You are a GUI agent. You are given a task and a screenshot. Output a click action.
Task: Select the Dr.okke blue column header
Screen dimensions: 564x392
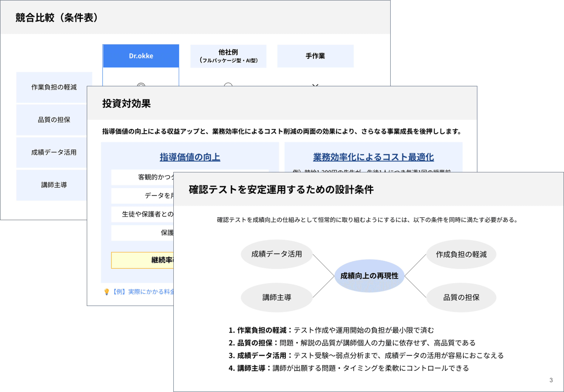[x=141, y=56]
